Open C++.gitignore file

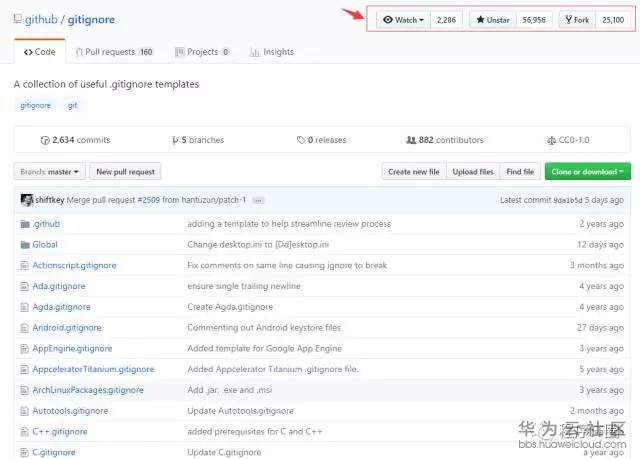point(60,432)
